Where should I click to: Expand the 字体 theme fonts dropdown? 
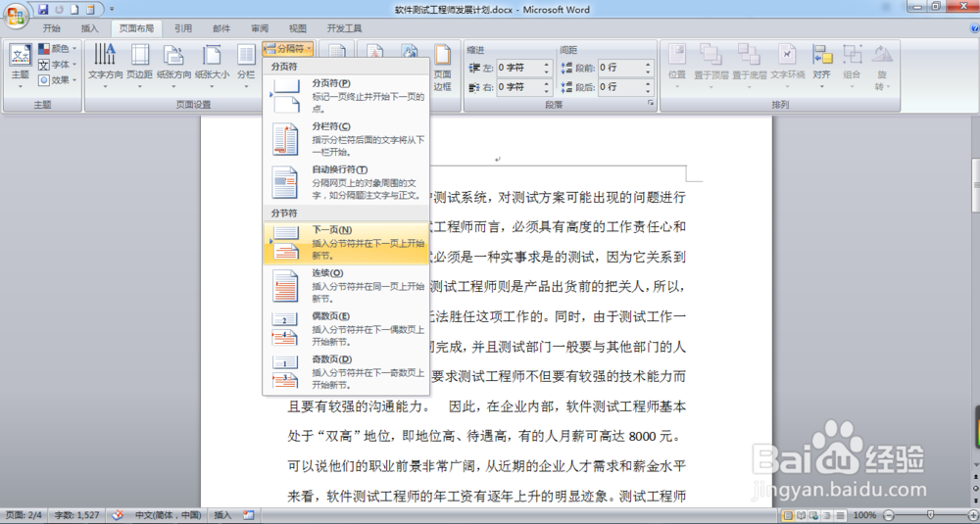click(58, 65)
